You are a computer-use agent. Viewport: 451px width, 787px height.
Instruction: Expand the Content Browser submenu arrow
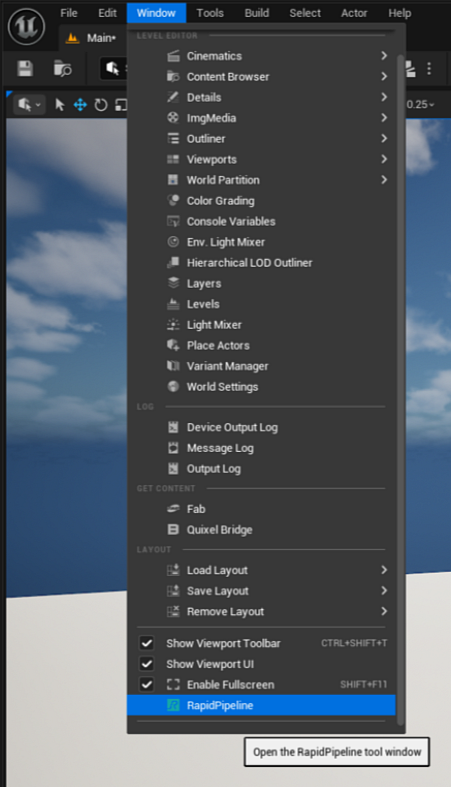tap(384, 76)
